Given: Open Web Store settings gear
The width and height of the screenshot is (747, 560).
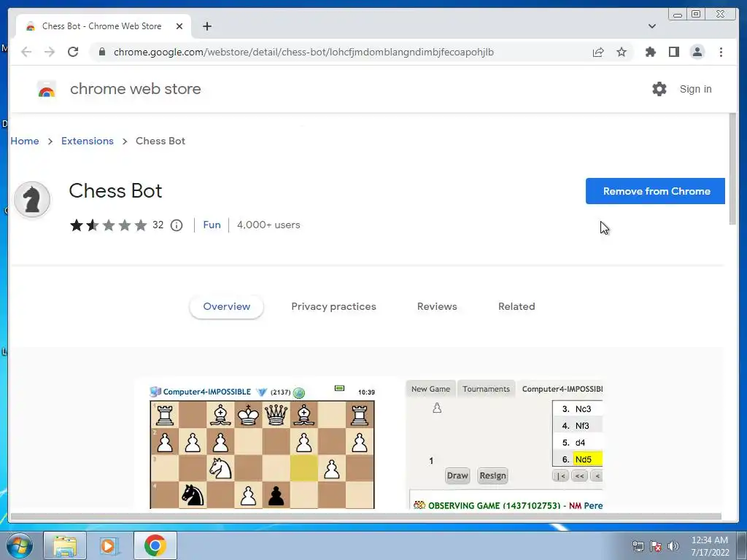Looking at the screenshot, I should [x=659, y=89].
